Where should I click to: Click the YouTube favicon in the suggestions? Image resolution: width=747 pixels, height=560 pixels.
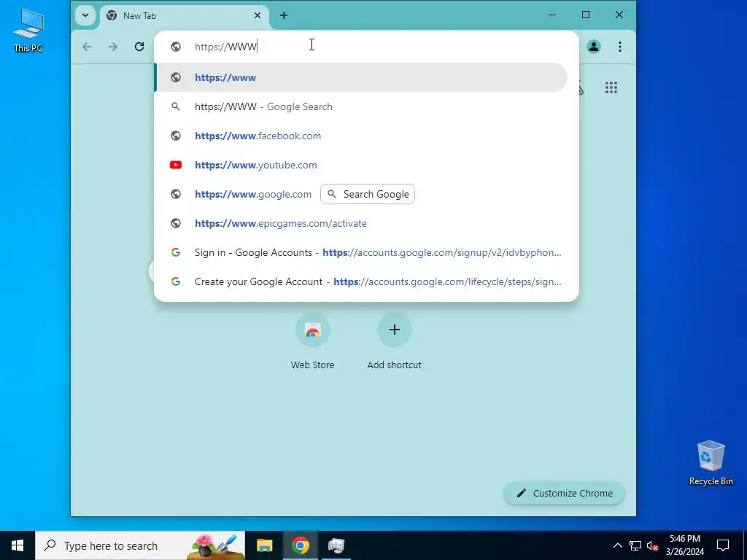[x=176, y=165]
